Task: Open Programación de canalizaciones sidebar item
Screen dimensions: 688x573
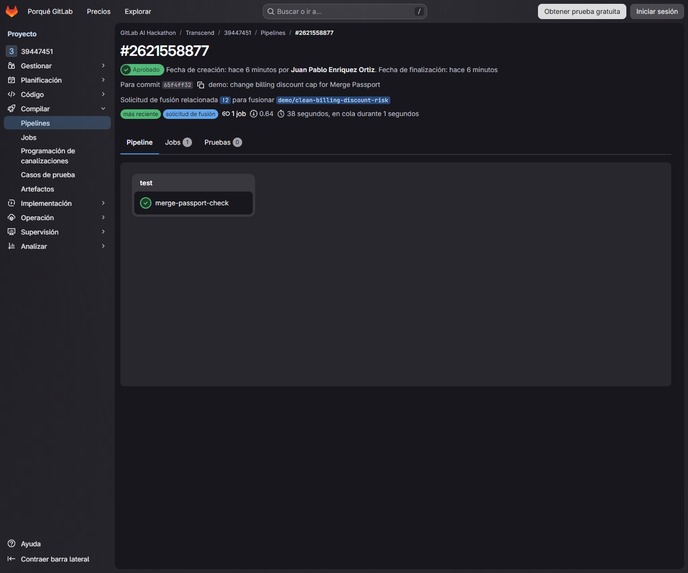Action: [x=57, y=156]
